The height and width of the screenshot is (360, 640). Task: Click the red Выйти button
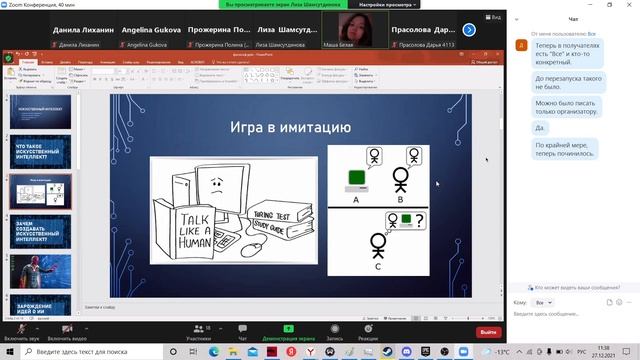(x=488, y=332)
